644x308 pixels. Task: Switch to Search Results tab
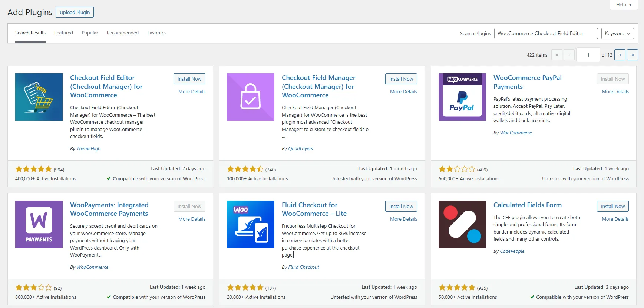(x=30, y=33)
